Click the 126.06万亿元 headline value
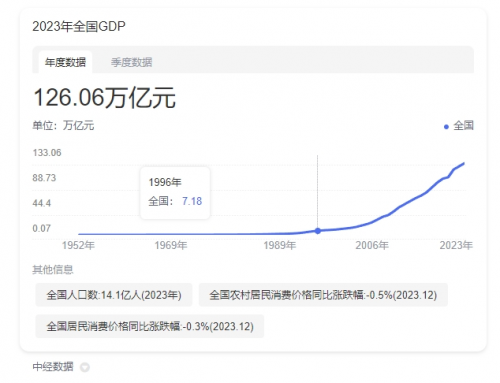 coord(104,97)
